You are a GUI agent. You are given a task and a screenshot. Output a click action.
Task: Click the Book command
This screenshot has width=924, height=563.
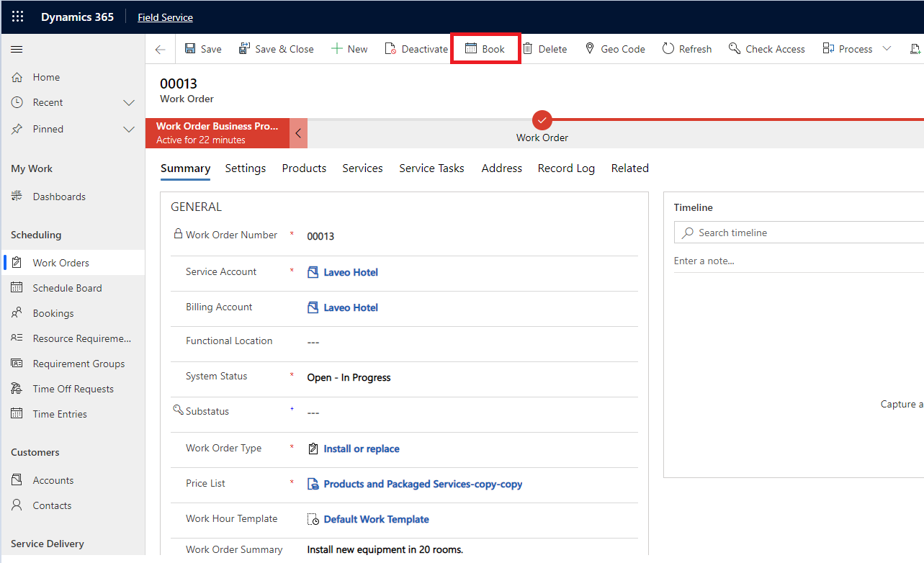(485, 49)
